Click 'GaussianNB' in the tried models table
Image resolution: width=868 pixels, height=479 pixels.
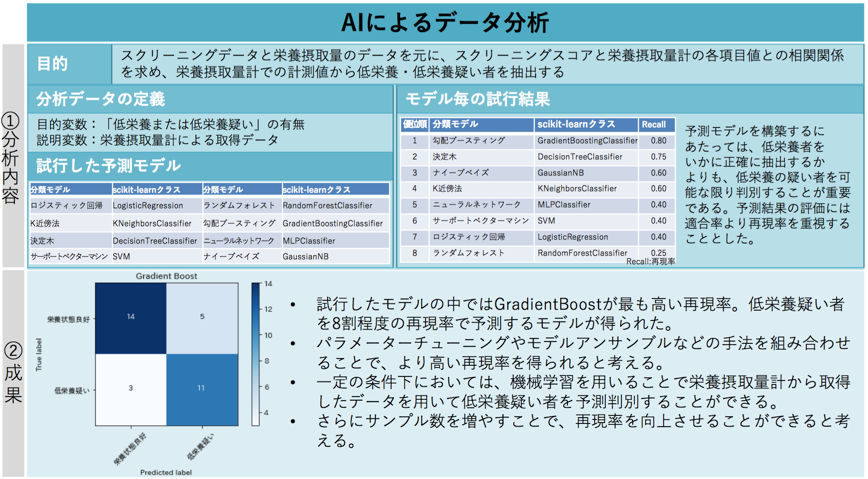(306, 257)
